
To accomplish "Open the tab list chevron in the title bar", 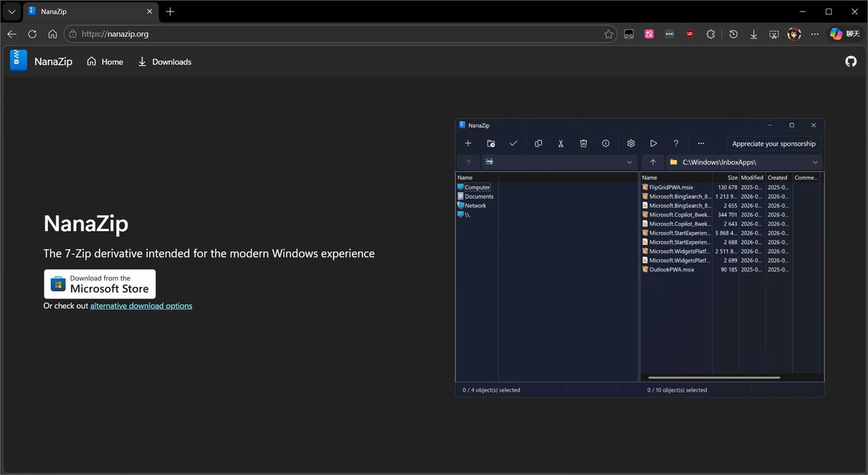I will pos(12,12).
